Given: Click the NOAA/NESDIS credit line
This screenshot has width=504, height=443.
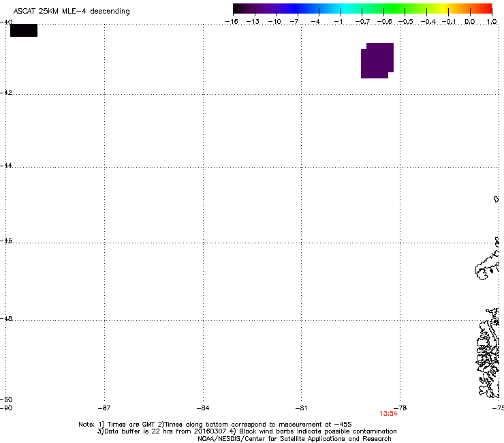Looking at the screenshot, I should (x=294, y=439).
